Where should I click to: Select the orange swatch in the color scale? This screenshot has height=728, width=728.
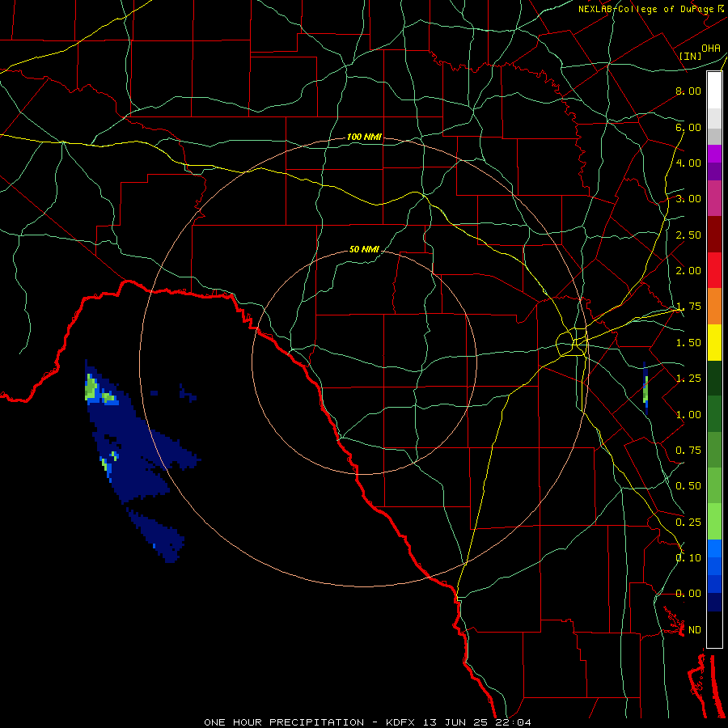pyautogui.click(x=714, y=307)
